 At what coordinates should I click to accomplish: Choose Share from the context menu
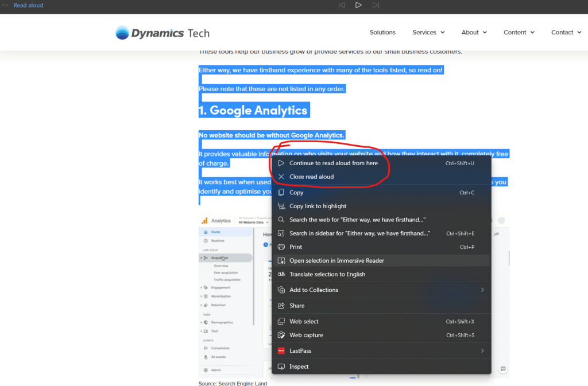[381, 306]
